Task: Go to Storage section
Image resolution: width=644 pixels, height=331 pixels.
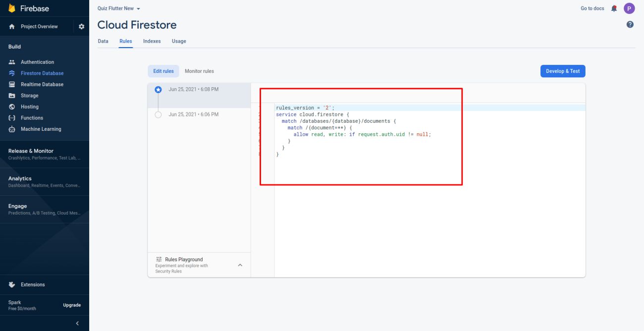Action: point(29,96)
